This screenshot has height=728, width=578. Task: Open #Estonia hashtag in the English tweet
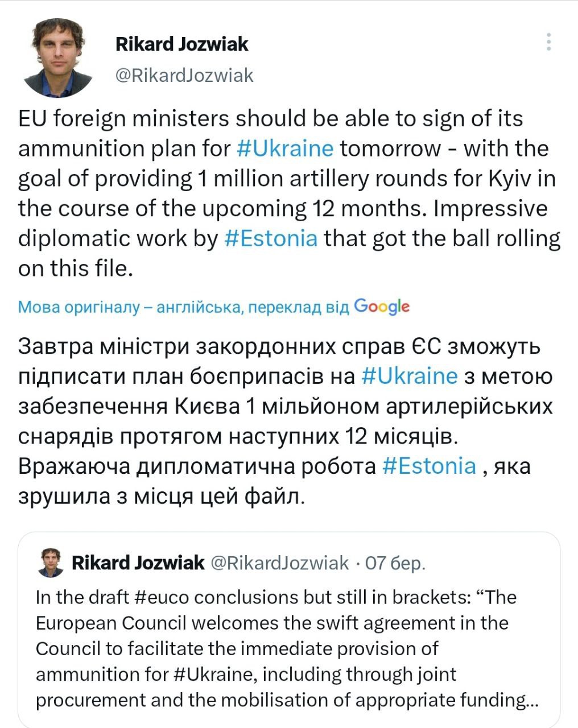271,238
